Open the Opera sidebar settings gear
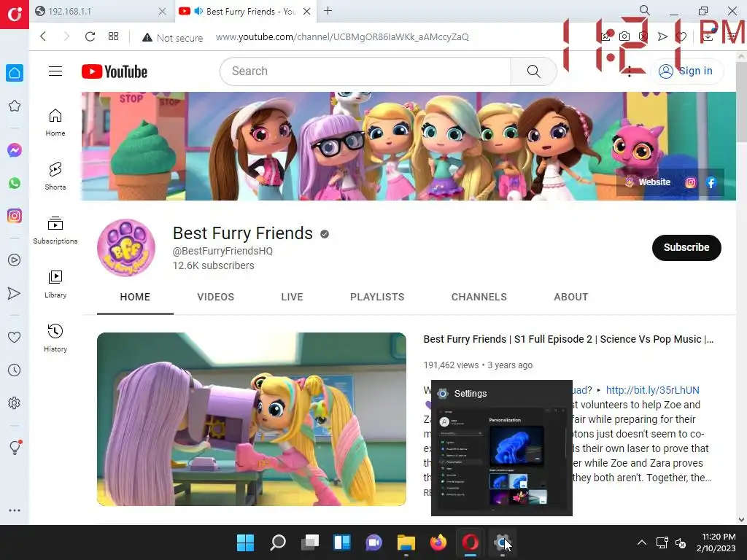 click(x=15, y=403)
